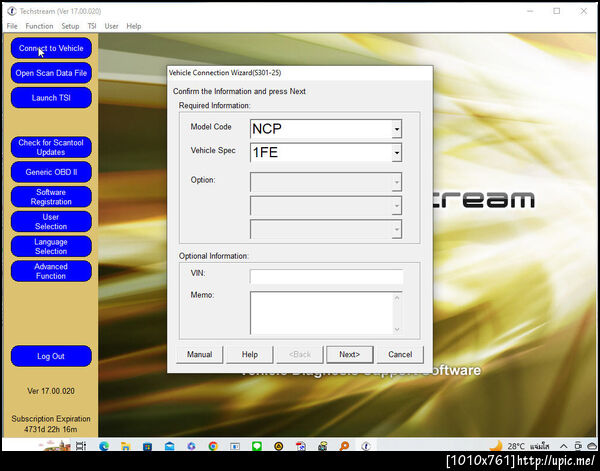
Task: Open User Selection
Action: pos(51,222)
